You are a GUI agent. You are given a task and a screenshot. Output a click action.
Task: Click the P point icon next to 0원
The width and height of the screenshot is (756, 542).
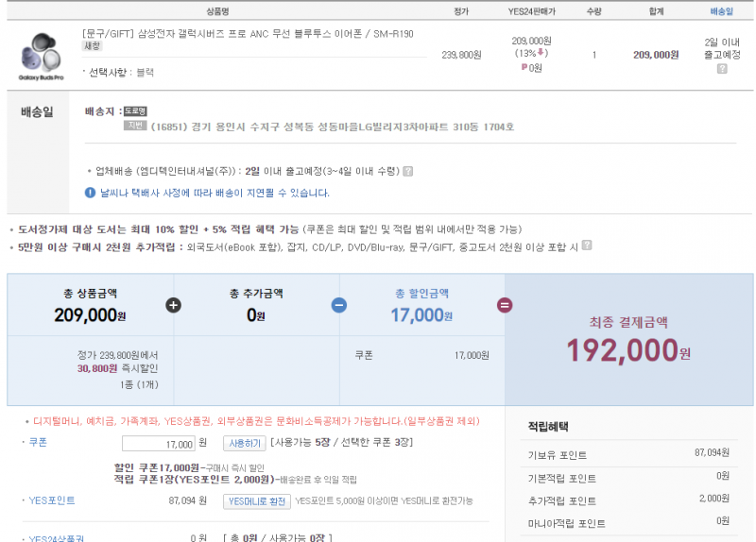tap(524, 67)
